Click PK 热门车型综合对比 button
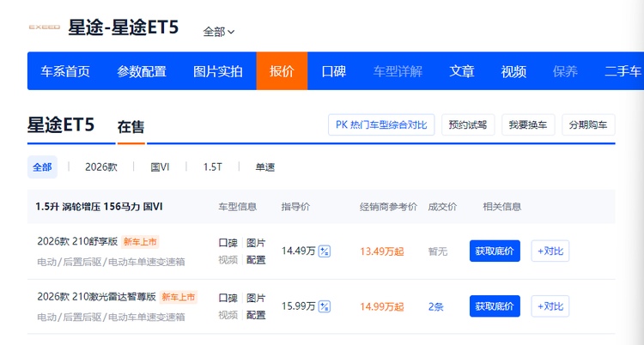This screenshot has width=644, height=345. (x=382, y=124)
